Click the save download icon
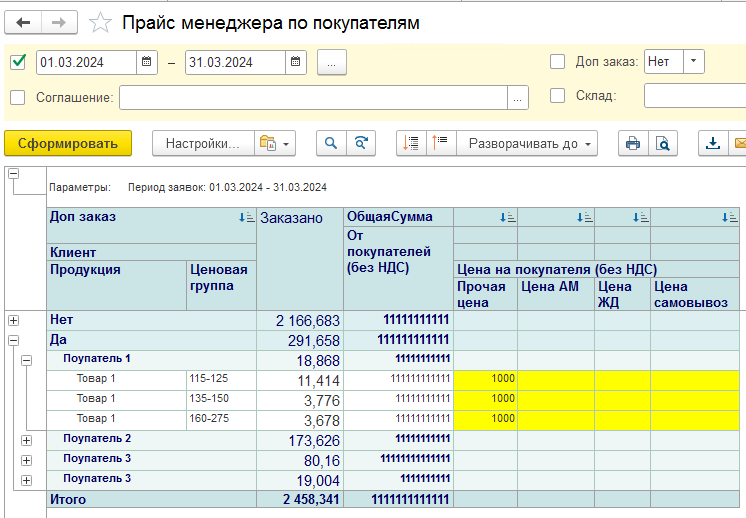This screenshot has height=518, width=746. [713, 143]
